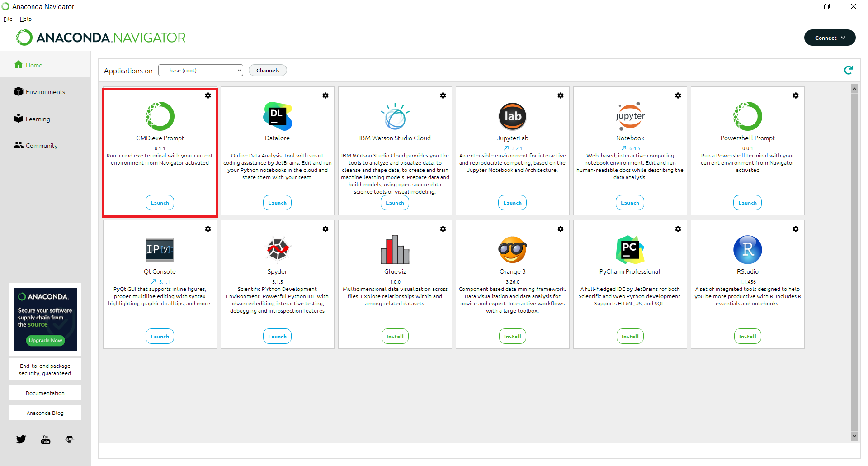Open settings gear on Powershell Prompt card
The image size is (868, 466).
796,95
